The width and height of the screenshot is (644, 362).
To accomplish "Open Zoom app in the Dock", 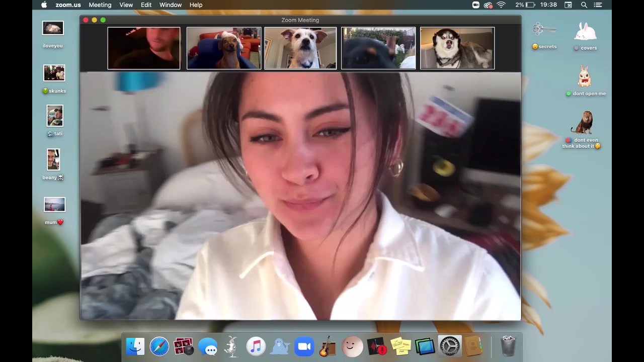I will tap(304, 347).
